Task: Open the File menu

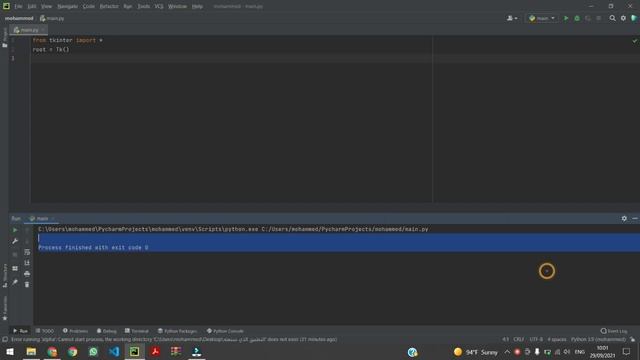Action: (x=18, y=7)
